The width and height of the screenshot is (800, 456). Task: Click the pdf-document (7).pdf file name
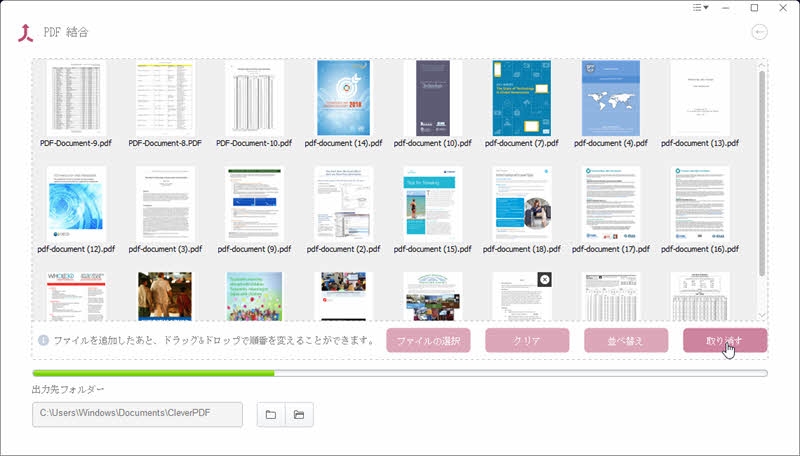pos(521,143)
